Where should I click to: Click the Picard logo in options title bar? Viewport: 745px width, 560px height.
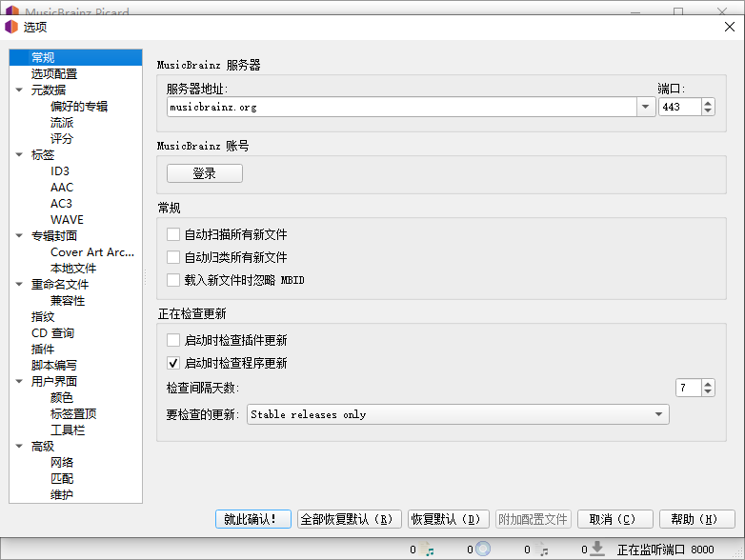coord(10,27)
